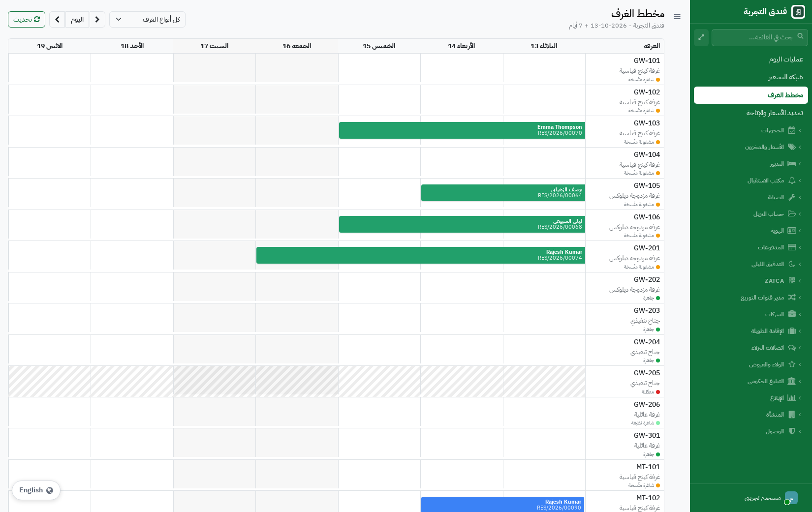
Task: Click the globe icon on the English switcher
Action: point(50,490)
